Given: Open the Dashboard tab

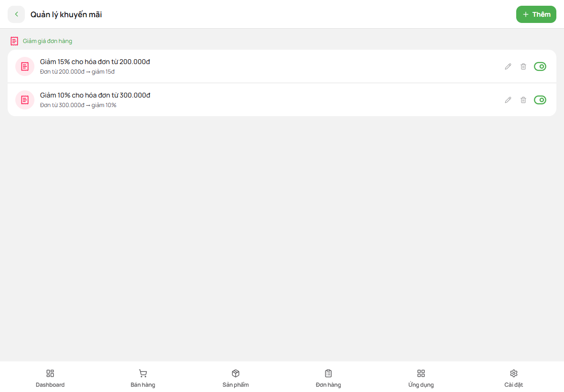Looking at the screenshot, I should 50,378.
